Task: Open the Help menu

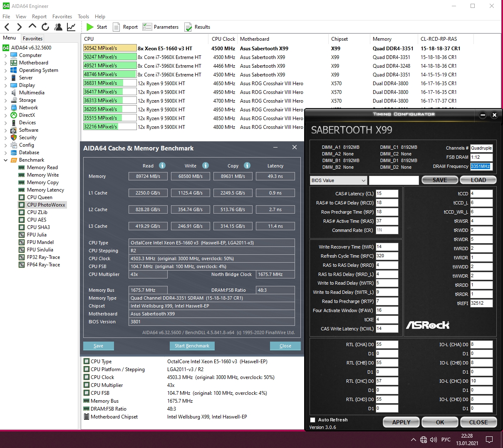Action: point(100,17)
